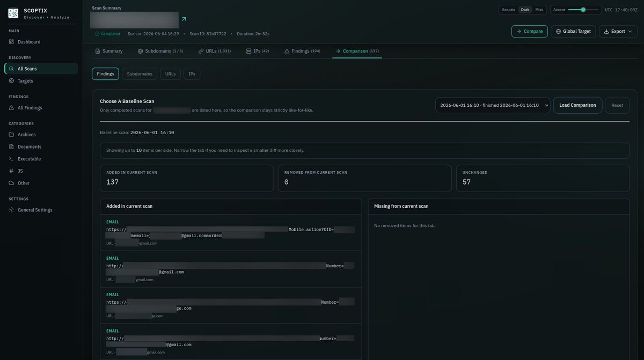Image resolution: width=644 pixels, height=360 pixels.
Task: Click the green Compare button
Action: click(530, 31)
